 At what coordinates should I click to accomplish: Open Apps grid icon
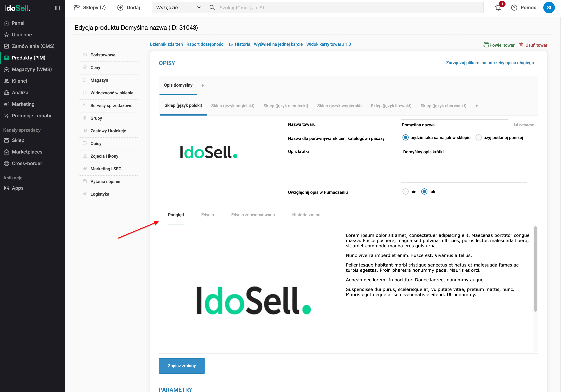(7, 188)
